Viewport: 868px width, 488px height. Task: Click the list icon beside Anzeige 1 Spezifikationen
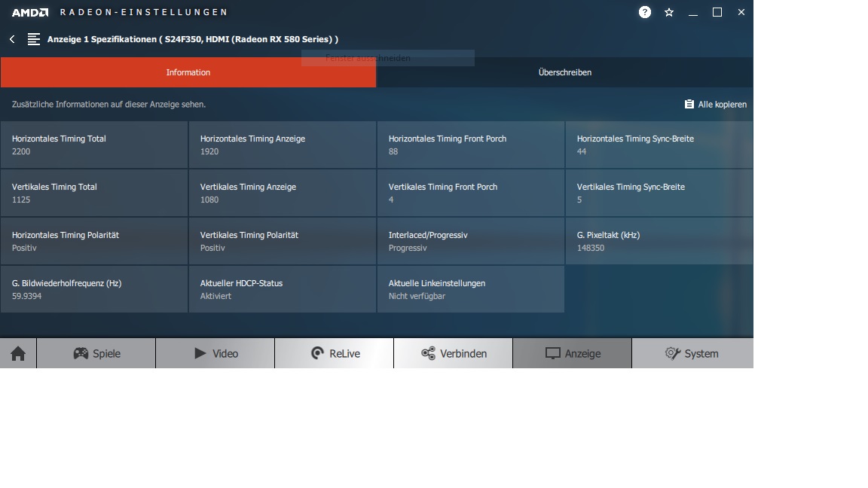coord(34,39)
